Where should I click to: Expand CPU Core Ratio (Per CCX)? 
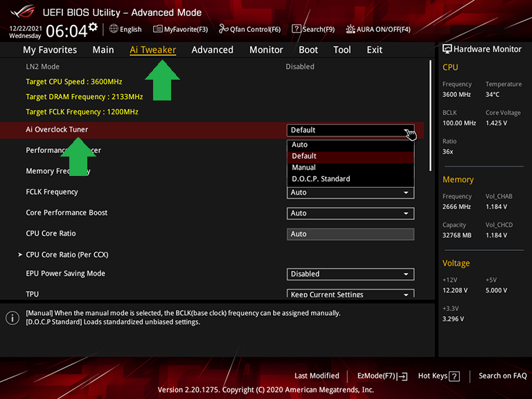pos(67,255)
